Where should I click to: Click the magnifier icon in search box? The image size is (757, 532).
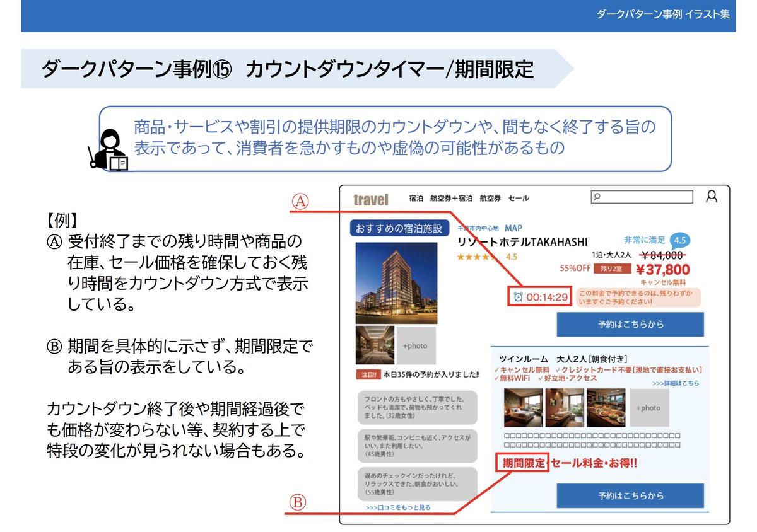tap(597, 197)
